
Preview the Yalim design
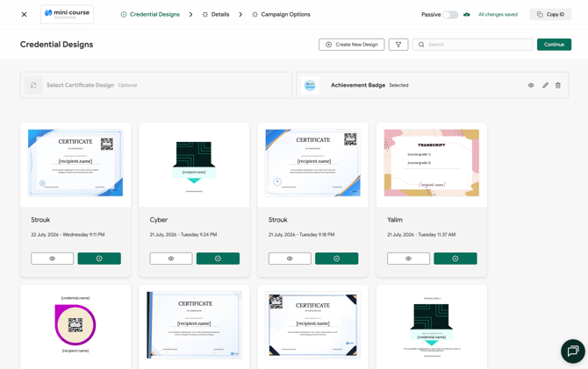coord(408,259)
